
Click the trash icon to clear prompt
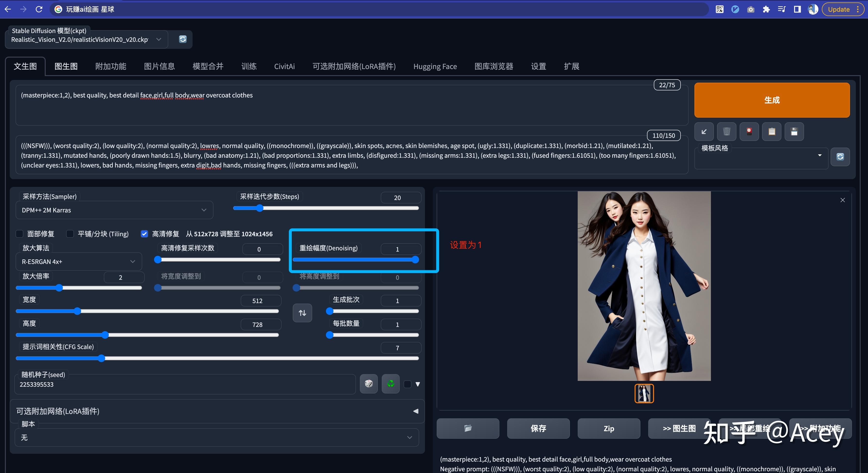tap(726, 131)
